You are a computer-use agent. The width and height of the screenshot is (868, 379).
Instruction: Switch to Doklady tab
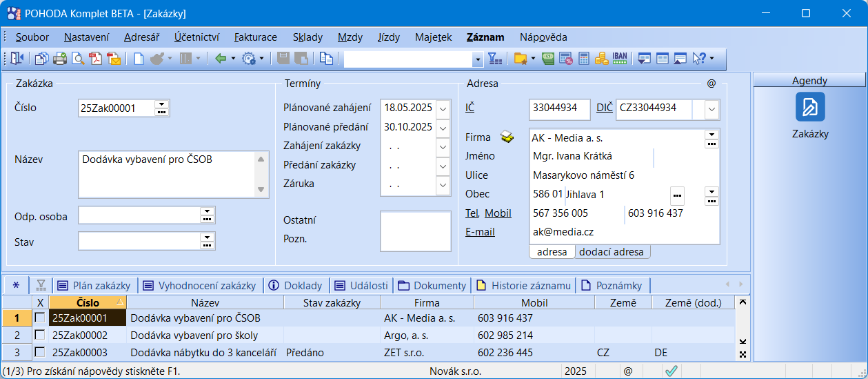295,285
